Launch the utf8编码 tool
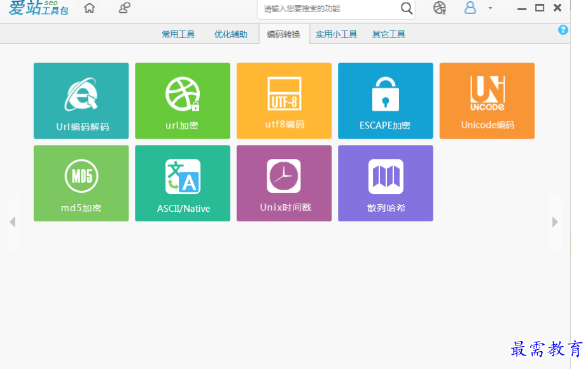The image size is (588, 369). [284, 101]
